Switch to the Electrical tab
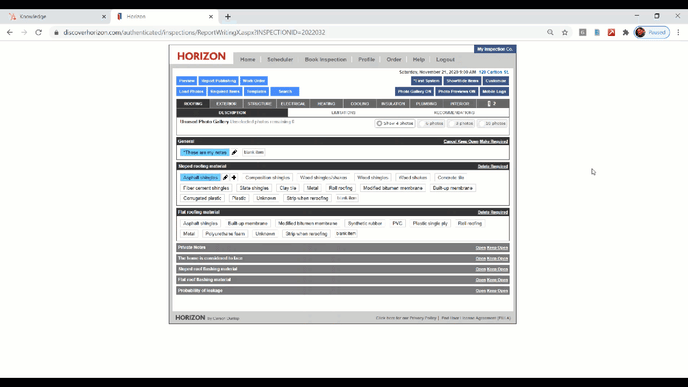 click(x=293, y=104)
